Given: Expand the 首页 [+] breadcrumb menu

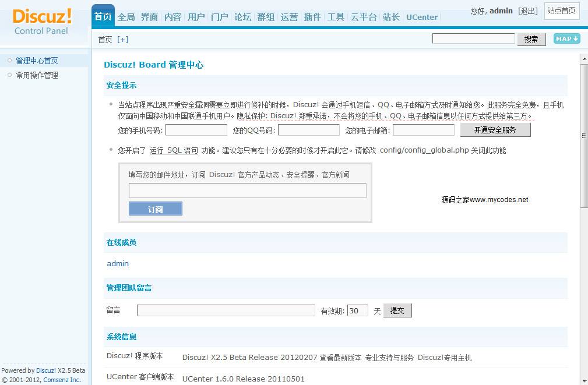Looking at the screenshot, I should pyautogui.click(x=122, y=40).
